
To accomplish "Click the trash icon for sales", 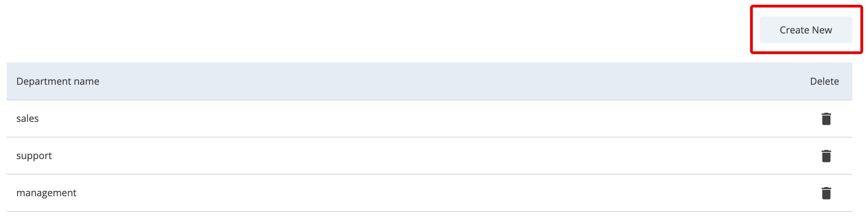I will (x=826, y=119).
